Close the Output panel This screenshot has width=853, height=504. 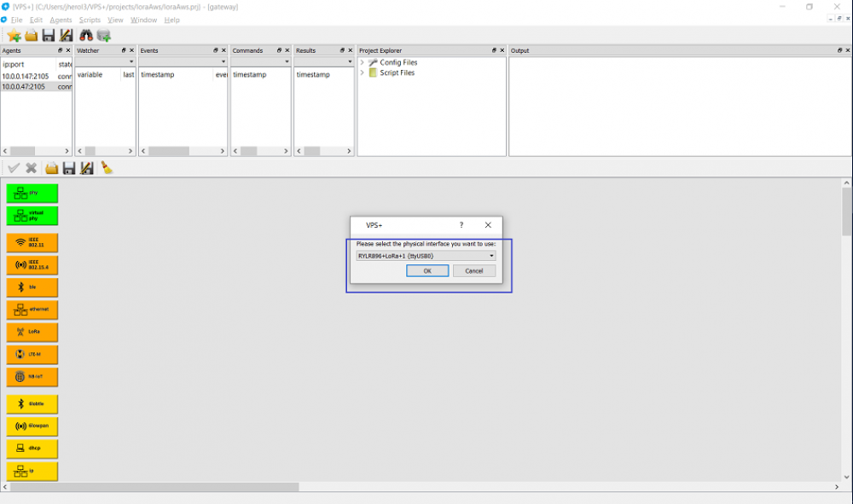click(x=848, y=50)
